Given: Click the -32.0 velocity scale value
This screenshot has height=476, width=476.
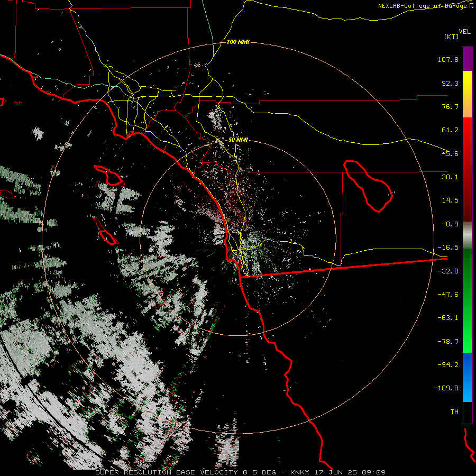Looking at the screenshot, I should pyautogui.click(x=448, y=271).
